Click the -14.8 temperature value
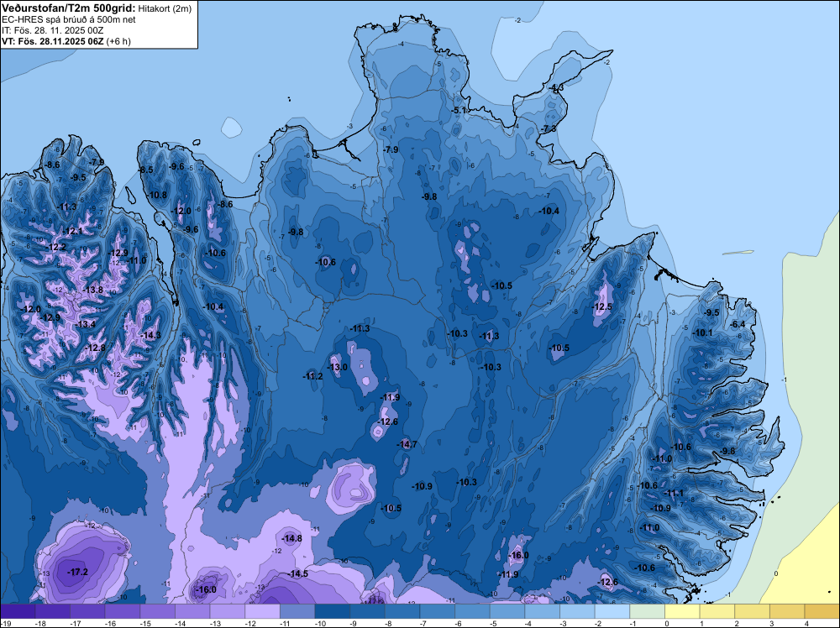Screen dimensions: 840x628 click(291, 538)
